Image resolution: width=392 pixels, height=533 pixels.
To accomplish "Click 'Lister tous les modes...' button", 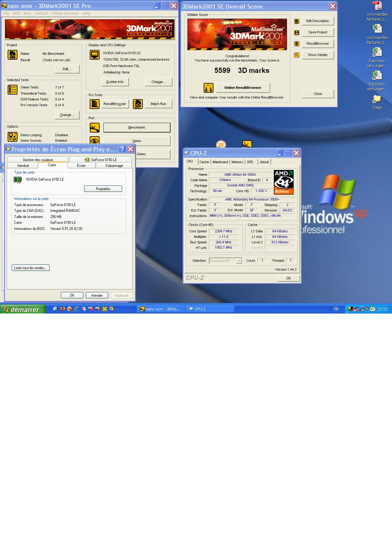I will [30, 268].
